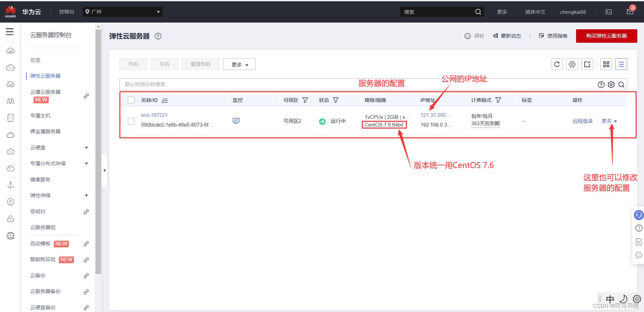Click the globe icon in left rail
The image size is (644, 312).
(x=10, y=236)
